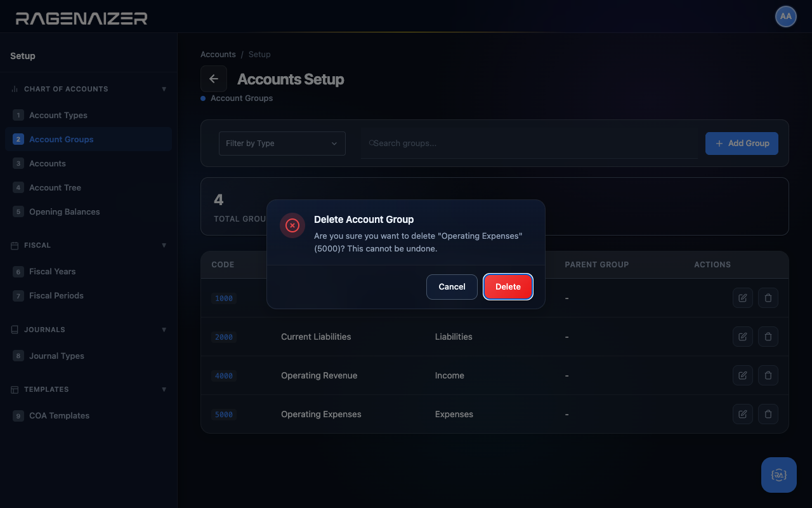Go back using the arrow button
The image size is (812, 508).
(x=214, y=79)
